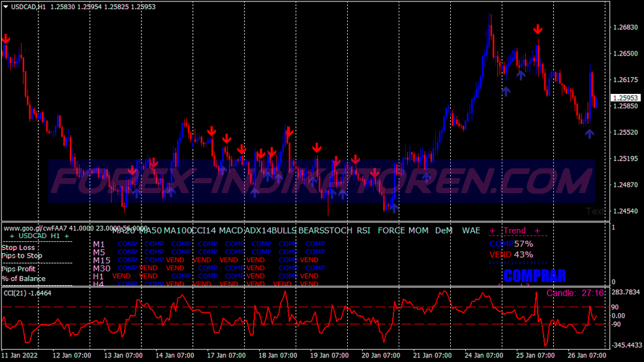Click the blue up arrow at the 20 Jan lowest candle
The width and height of the screenshot is (644, 362).
pos(392,206)
